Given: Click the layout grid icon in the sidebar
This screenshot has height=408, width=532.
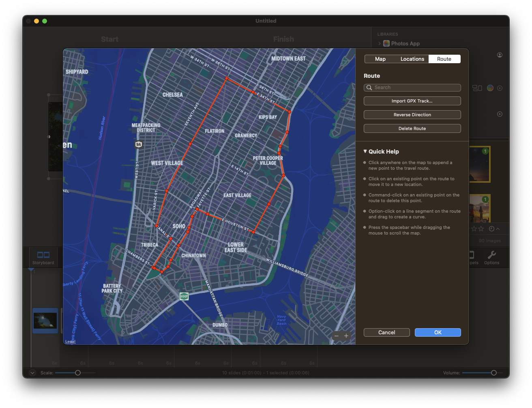Looking at the screenshot, I should 477,88.
